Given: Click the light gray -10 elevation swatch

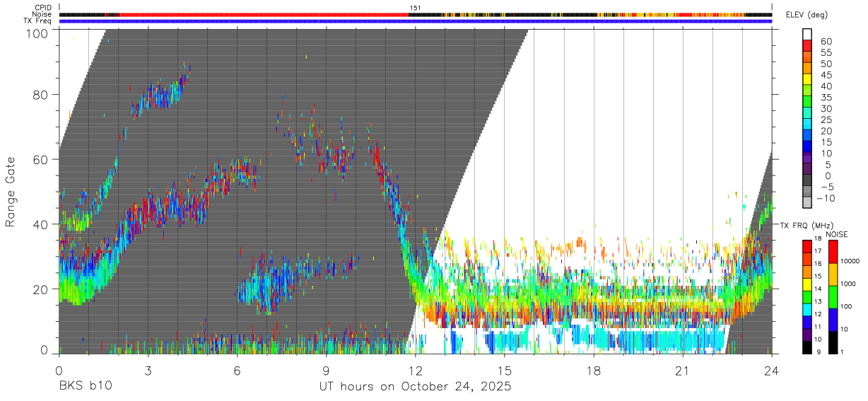Looking at the screenshot, I should pyautogui.click(x=807, y=202).
